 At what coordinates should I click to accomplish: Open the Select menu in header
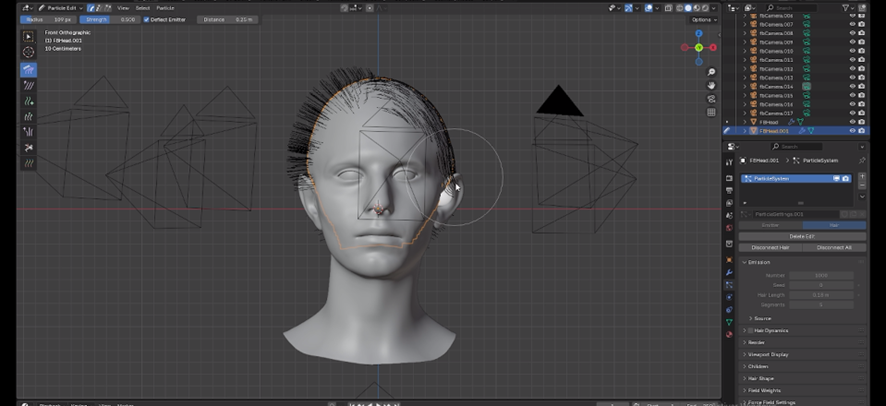pyautogui.click(x=143, y=7)
